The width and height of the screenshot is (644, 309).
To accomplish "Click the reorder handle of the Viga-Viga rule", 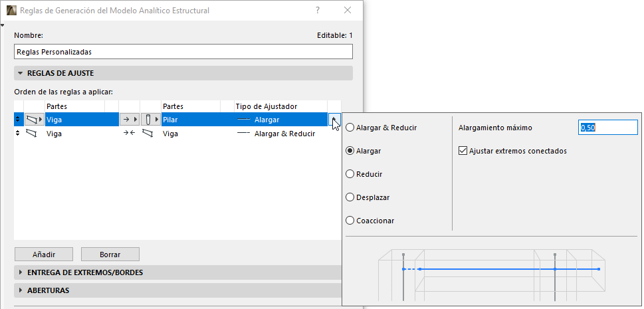I will click(x=17, y=134).
